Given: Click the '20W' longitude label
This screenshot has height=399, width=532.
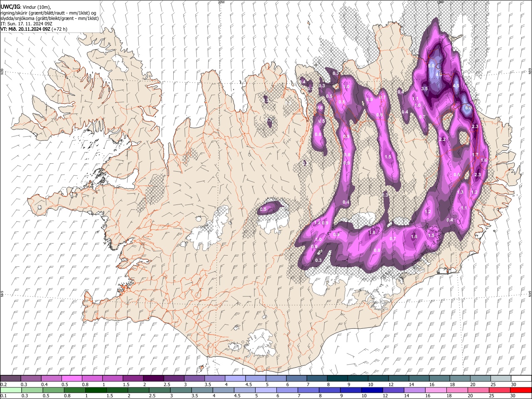Looking at the screenshot, I should coord(221,2).
